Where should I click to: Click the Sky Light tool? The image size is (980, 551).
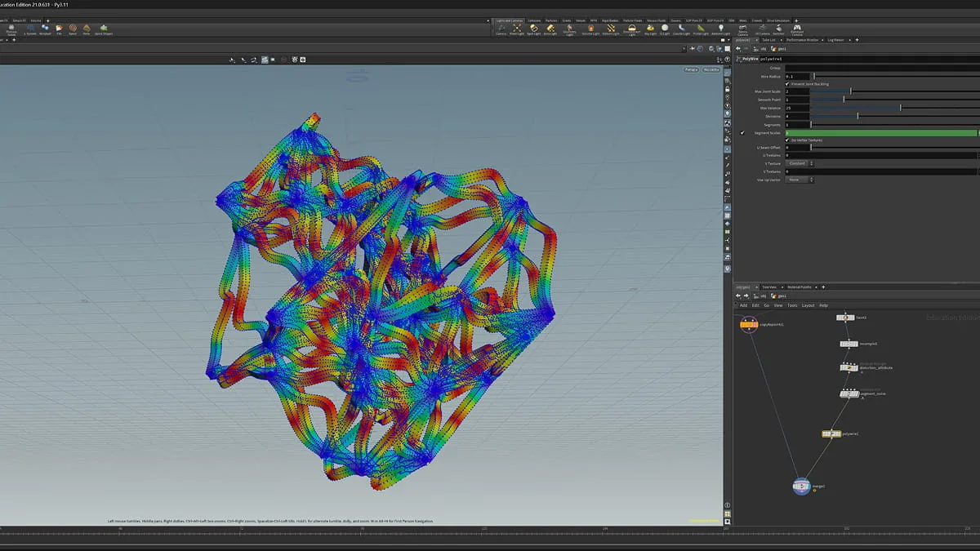click(650, 29)
